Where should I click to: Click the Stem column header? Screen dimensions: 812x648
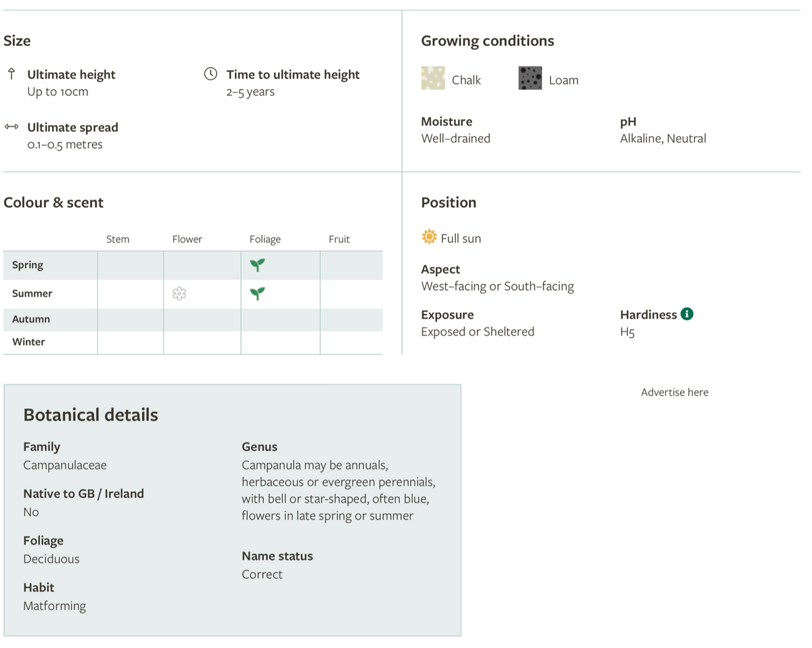click(118, 239)
